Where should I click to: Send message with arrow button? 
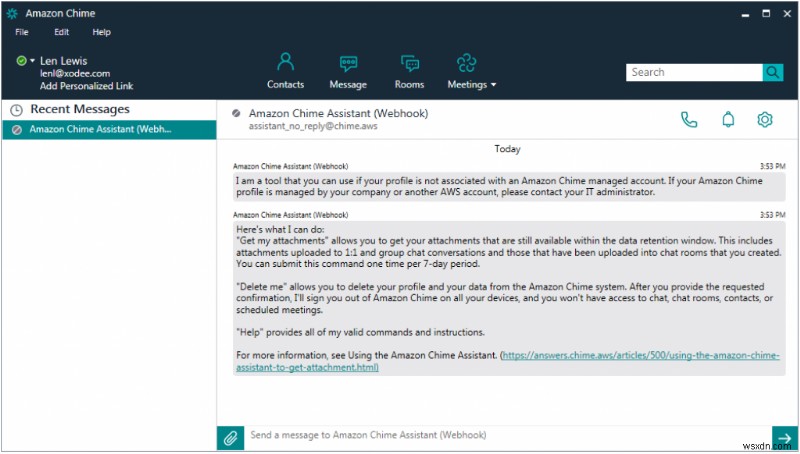point(784,438)
